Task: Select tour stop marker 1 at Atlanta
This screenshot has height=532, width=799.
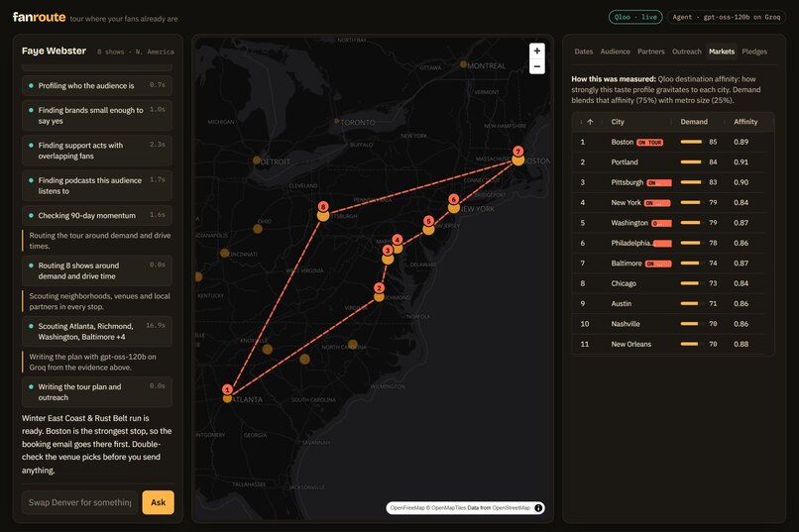Action: pos(227,390)
